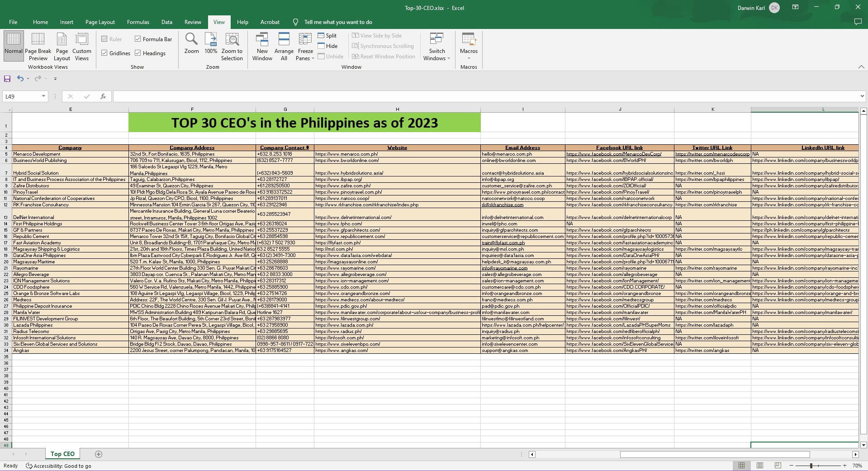Viewport: 868px width, 471px height.
Task: Click zoom in plus button
Action: click(844, 466)
